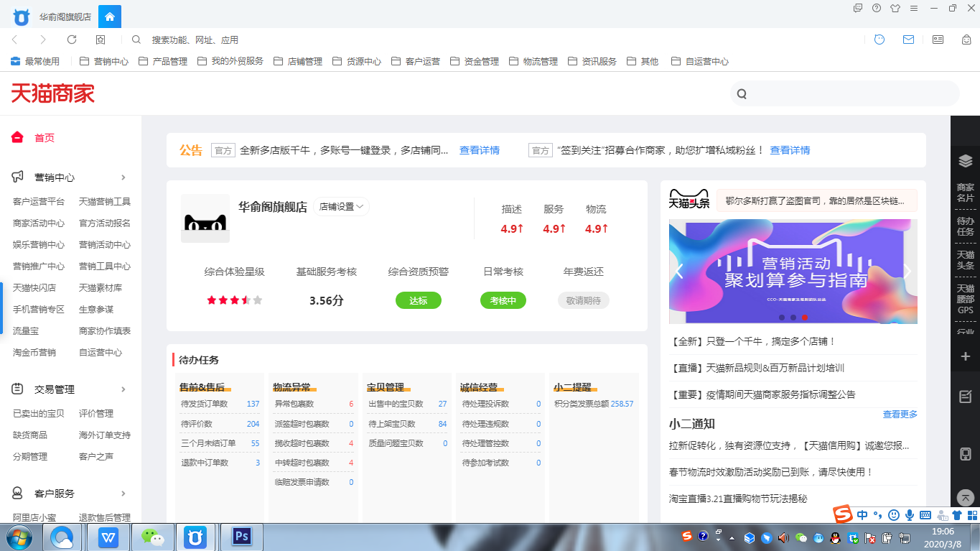Open the 营销中心 bookmark folder
Image resolution: width=980 pixels, height=551 pixels.
pos(104,61)
